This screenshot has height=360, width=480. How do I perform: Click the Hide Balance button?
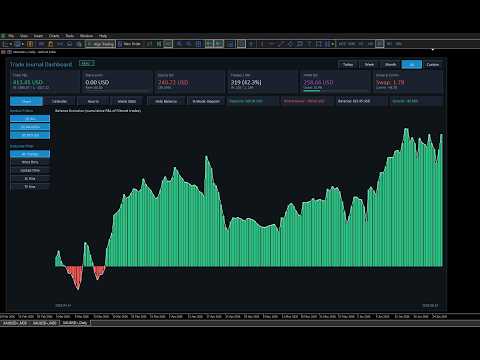[x=166, y=101]
